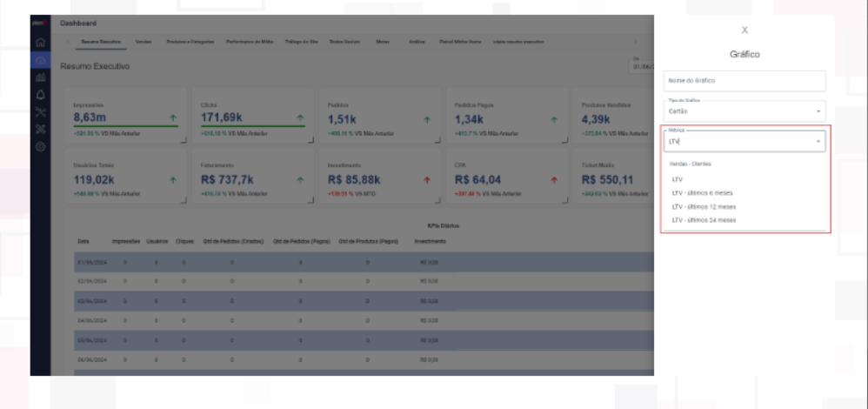Click the right chevron of the tab strip
Viewport: 868px width, 409px height.
pos(636,42)
